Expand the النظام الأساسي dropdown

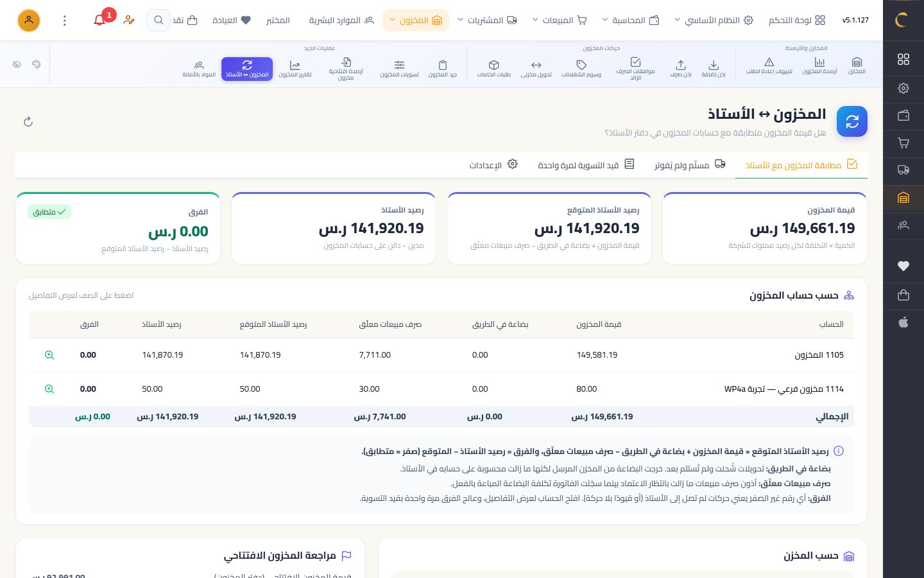point(713,21)
